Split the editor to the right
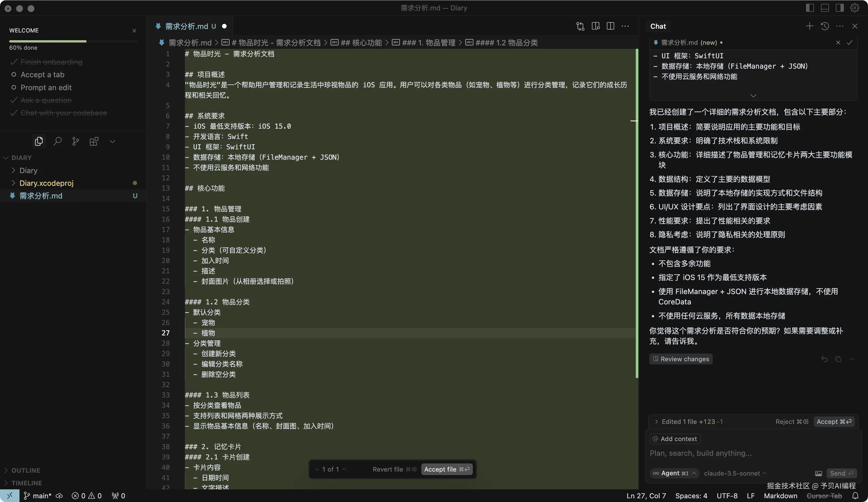 click(610, 26)
